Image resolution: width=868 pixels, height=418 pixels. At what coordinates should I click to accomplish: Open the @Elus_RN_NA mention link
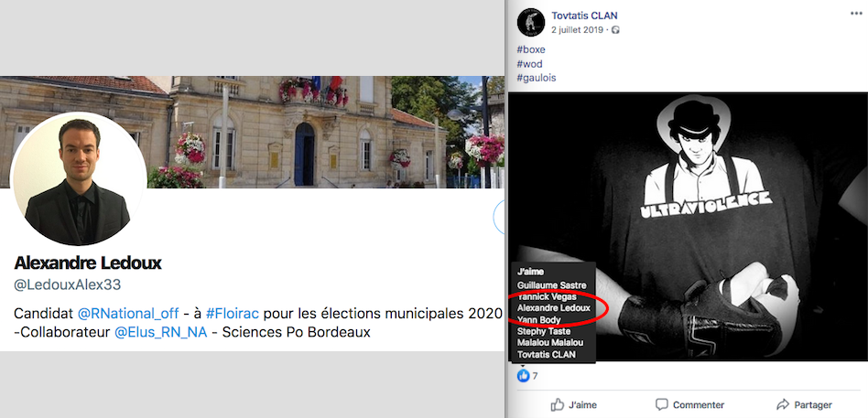(x=160, y=332)
